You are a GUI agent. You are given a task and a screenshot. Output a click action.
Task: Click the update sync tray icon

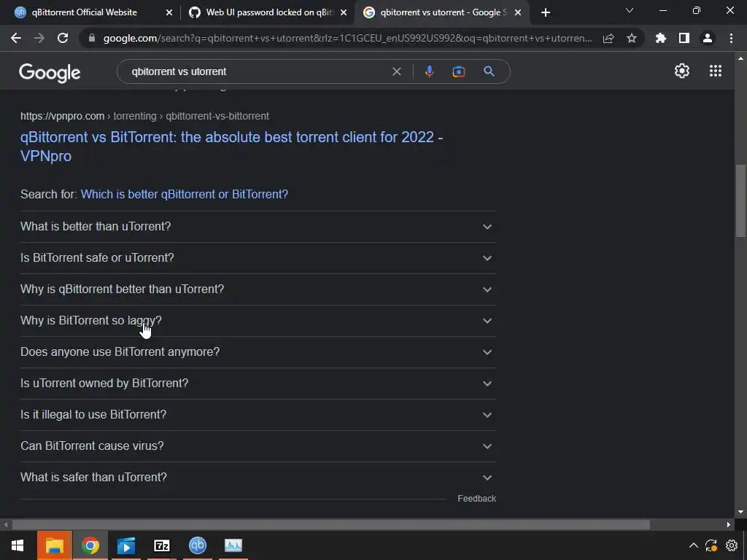[711, 545]
